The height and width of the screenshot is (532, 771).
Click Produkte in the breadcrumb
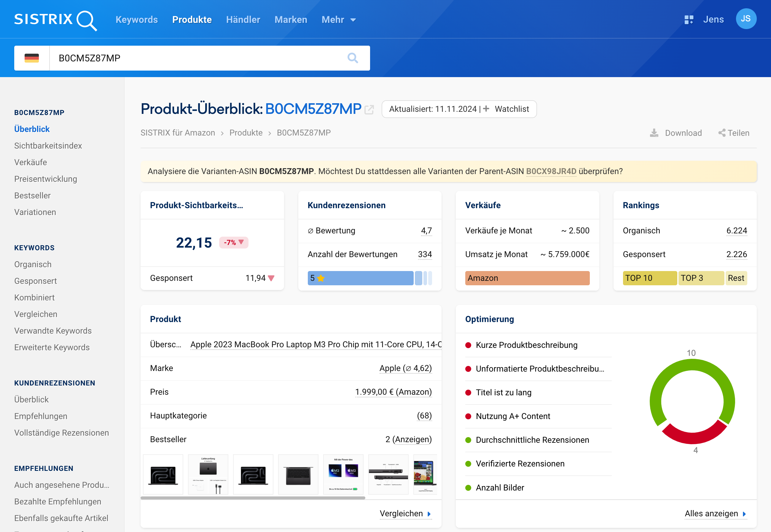pyautogui.click(x=246, y=133)
